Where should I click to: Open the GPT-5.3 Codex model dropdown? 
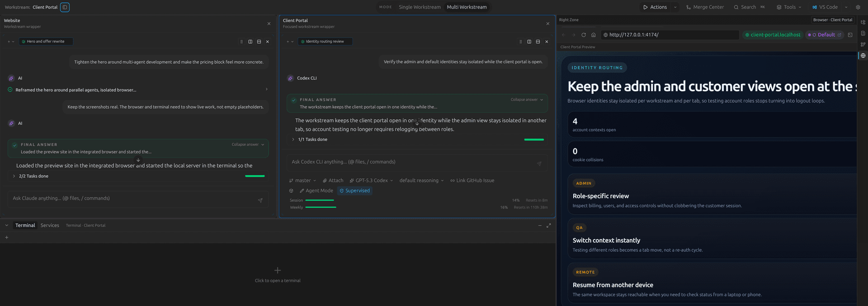click(x=371, y=181)
